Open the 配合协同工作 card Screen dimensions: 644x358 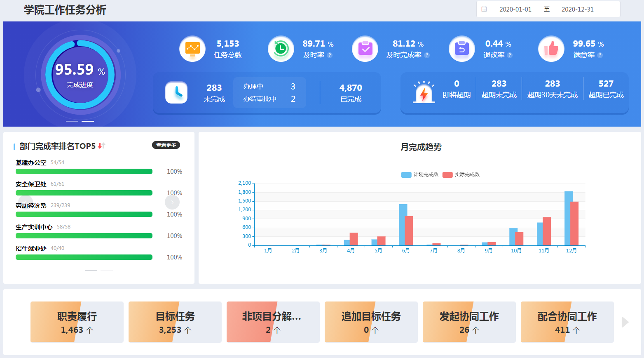point(567,322)
